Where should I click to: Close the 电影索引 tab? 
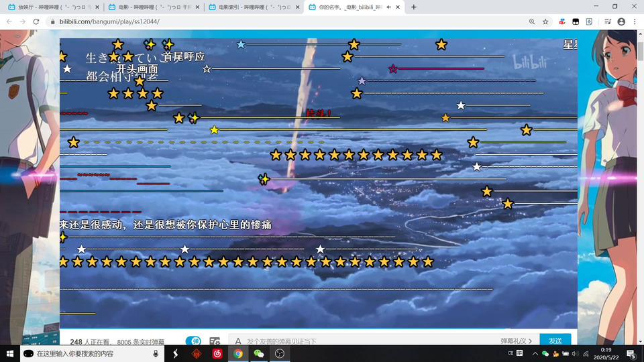298,7
